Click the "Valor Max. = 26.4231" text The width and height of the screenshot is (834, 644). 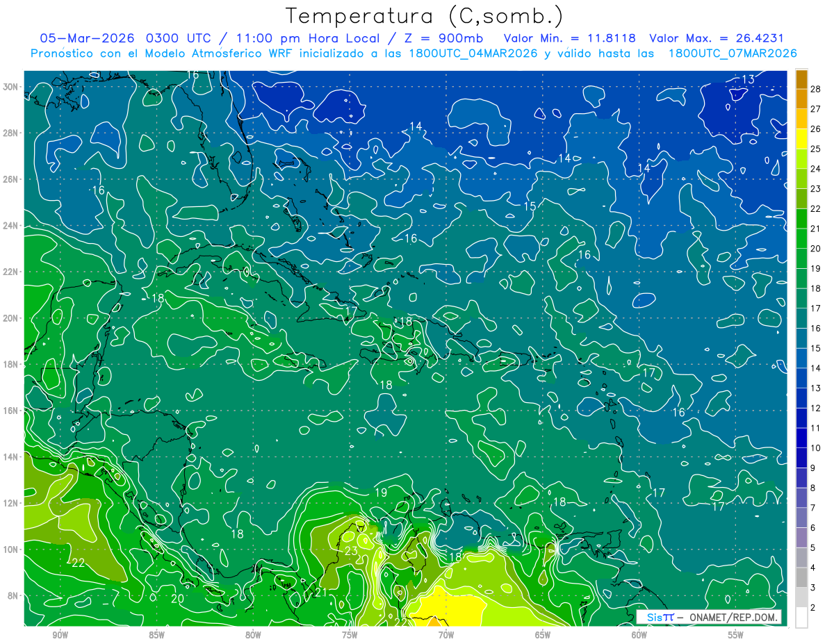tap(717, 38)
